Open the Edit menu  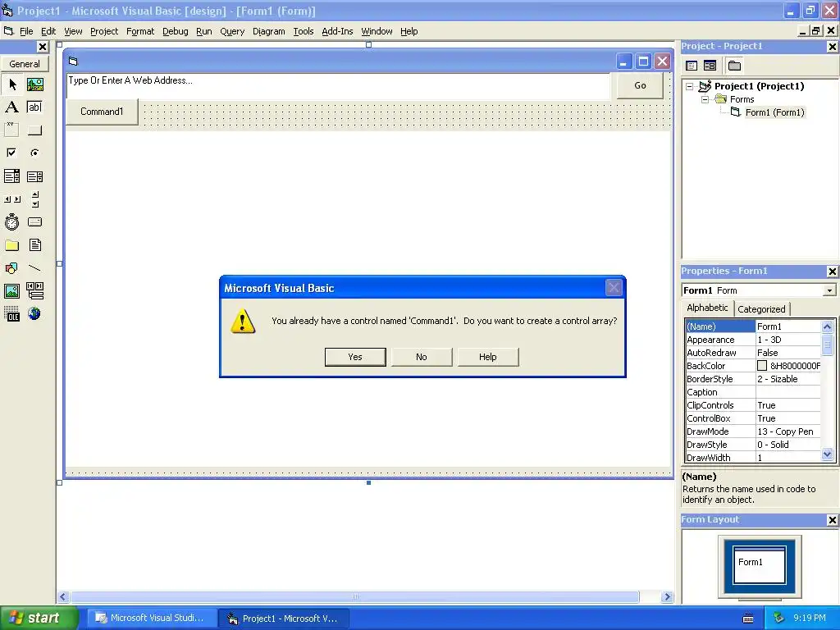click(x=48, y=32)
